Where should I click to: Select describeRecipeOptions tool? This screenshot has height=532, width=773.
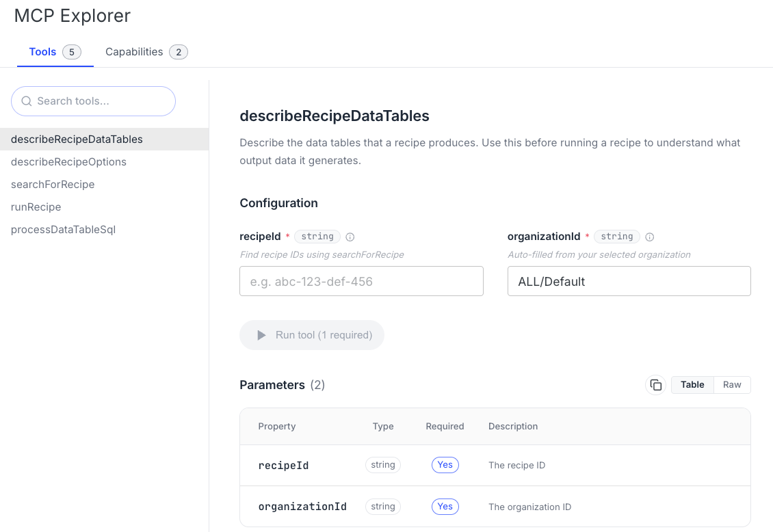(x=104, y=162)
